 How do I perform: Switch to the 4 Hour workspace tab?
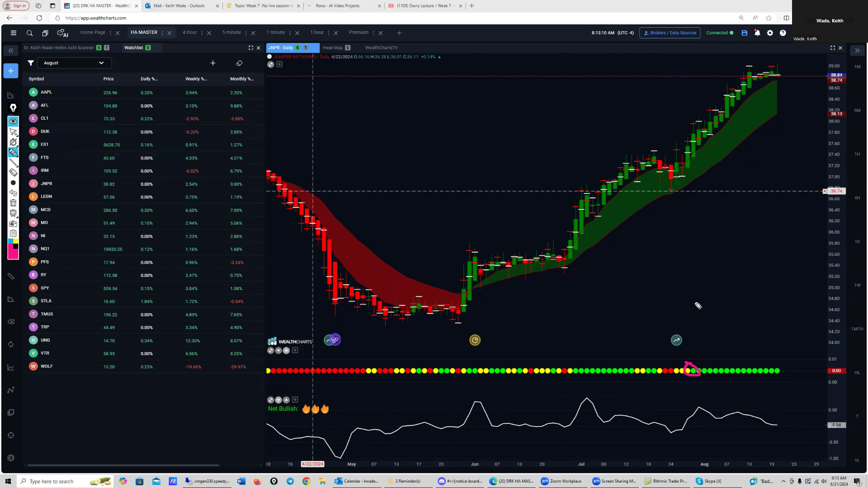(x=190, y=33)
